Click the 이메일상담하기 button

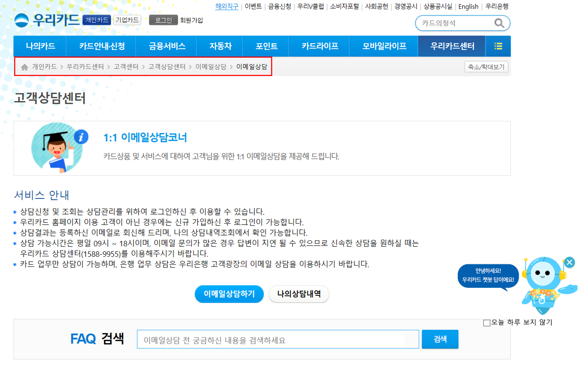tap(229, 294)
